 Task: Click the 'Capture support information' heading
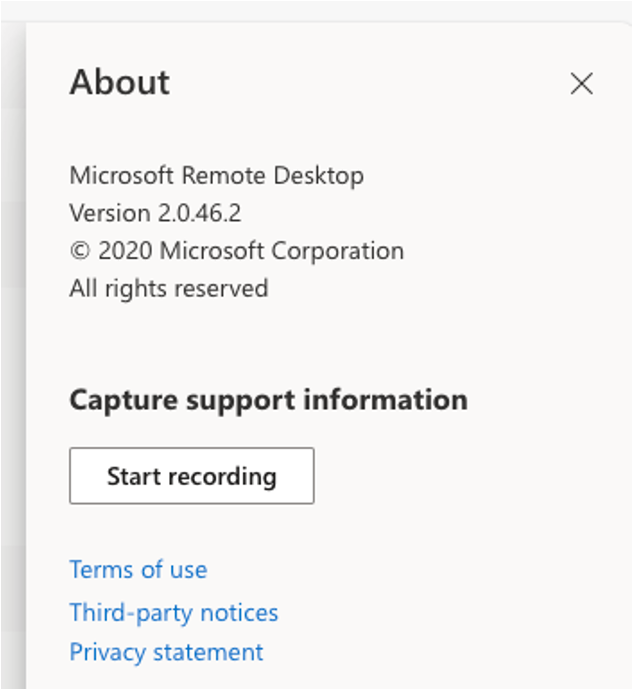pyautogui.click(x=268, y=401)
